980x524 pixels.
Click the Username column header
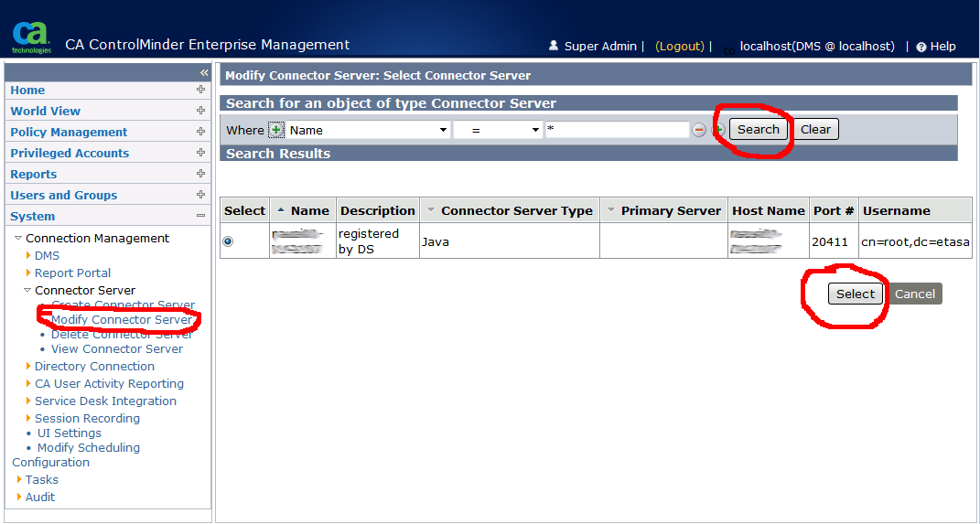[916, 210]
